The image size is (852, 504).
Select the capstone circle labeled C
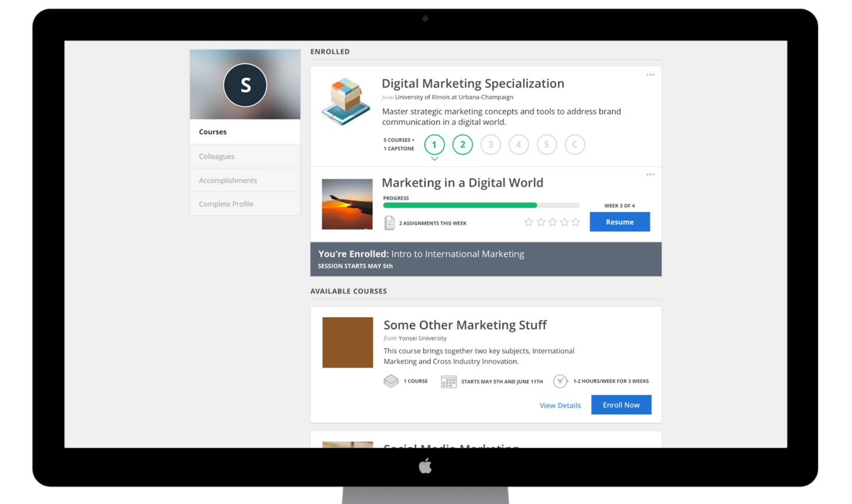(x=575, y=144)
